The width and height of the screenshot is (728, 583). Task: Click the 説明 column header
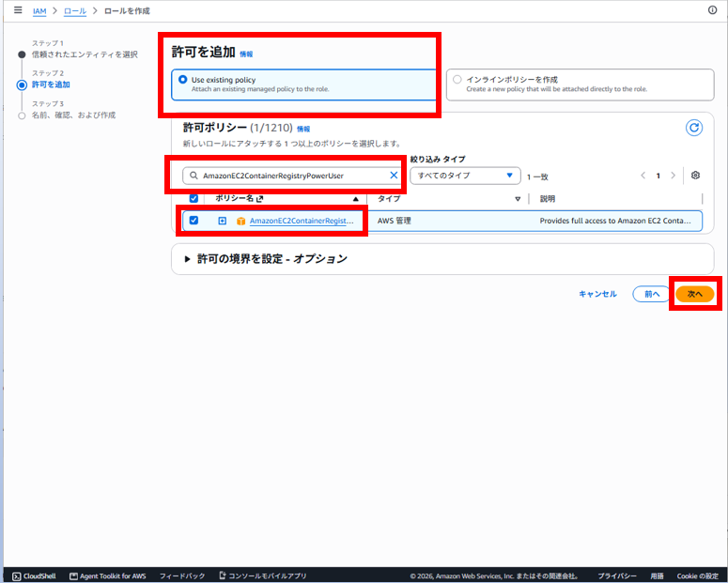(x=548, y=199)
